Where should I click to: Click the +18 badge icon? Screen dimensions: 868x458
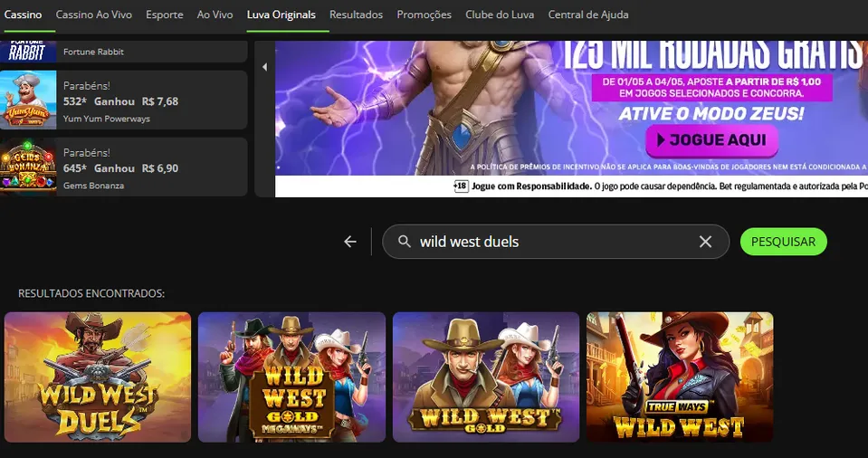(x=461, y=186)
